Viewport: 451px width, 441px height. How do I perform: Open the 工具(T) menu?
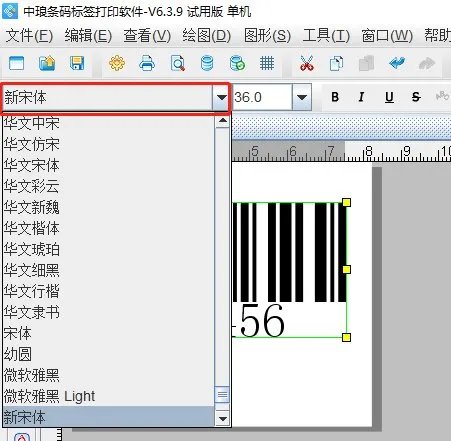pos(326,35)
